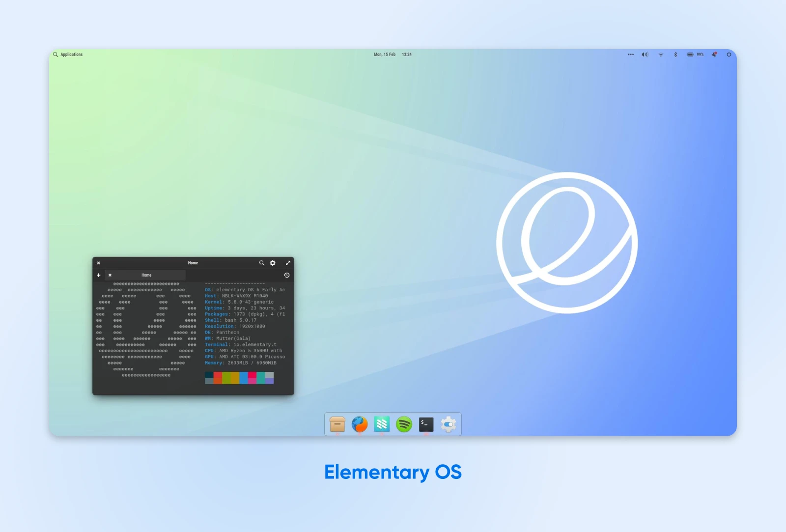Close the Home tab using its x
Image resolution: width=786 pixels, height=532 pixels.
click(x=110, y=275)
